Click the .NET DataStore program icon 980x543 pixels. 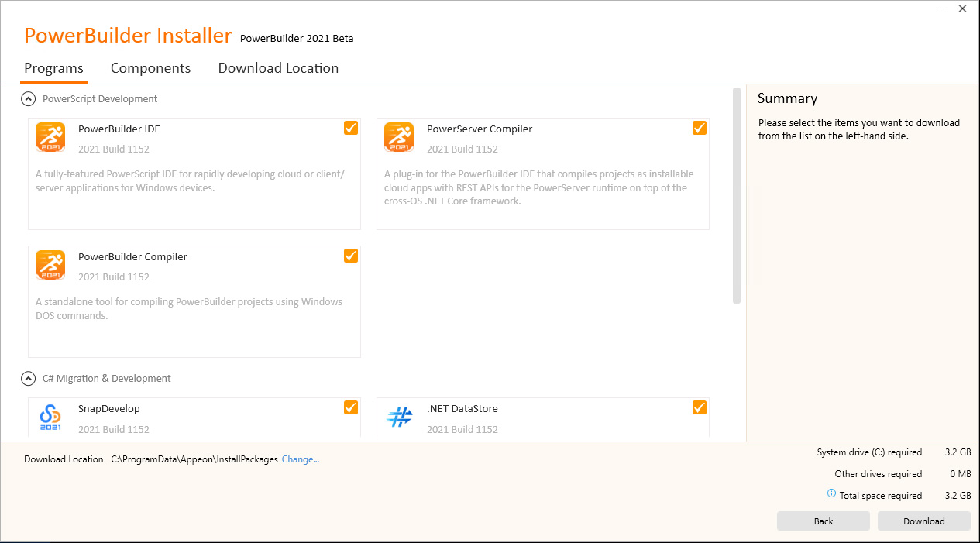(399, 417)
